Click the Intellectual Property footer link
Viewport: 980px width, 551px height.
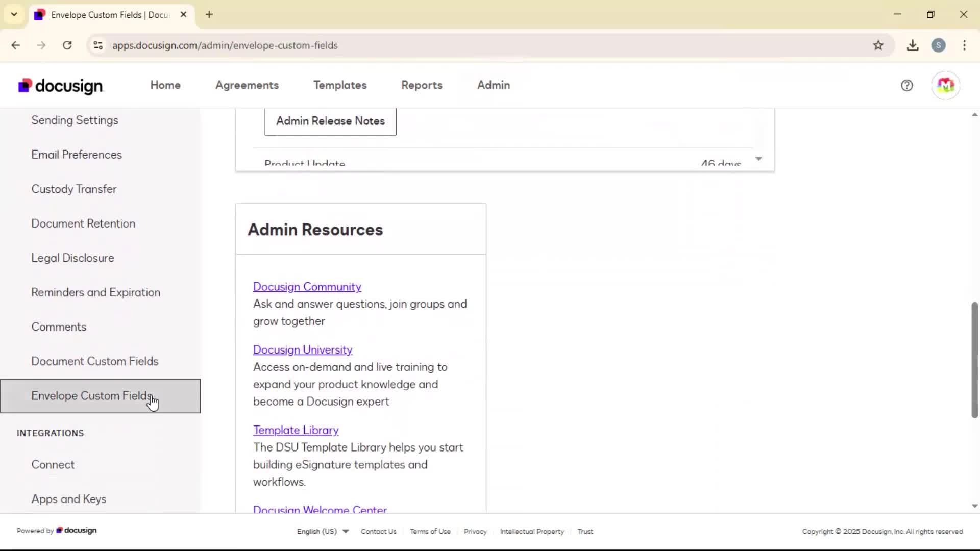point(532,531)
